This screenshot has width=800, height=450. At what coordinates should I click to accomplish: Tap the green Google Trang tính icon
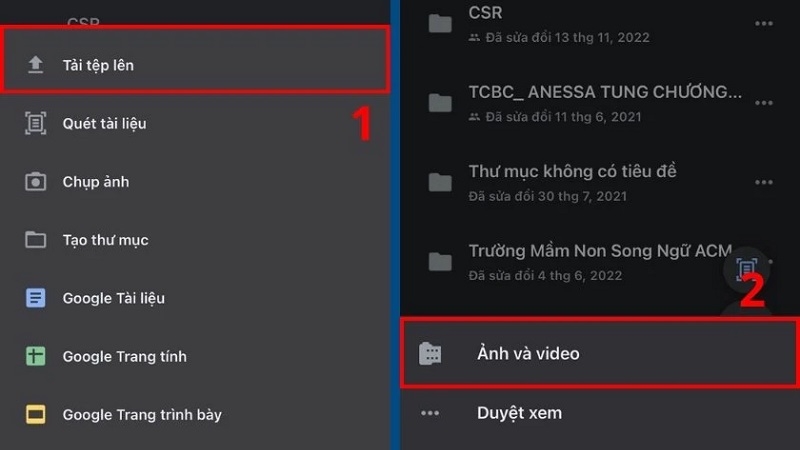[35, 356]
